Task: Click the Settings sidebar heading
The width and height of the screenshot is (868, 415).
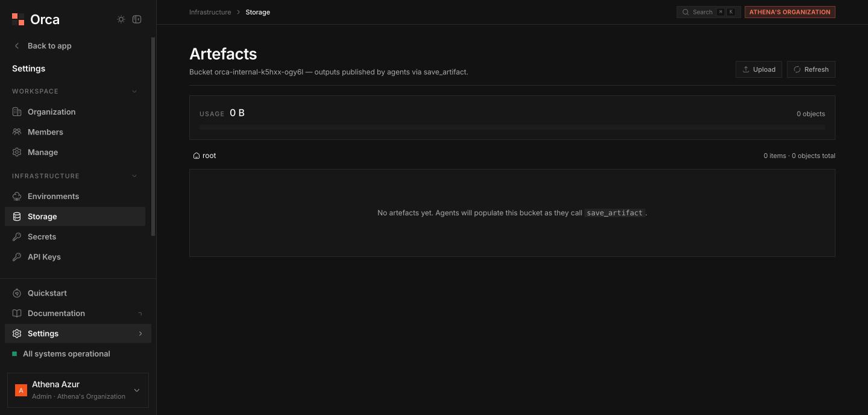Action: pos(28,69)
